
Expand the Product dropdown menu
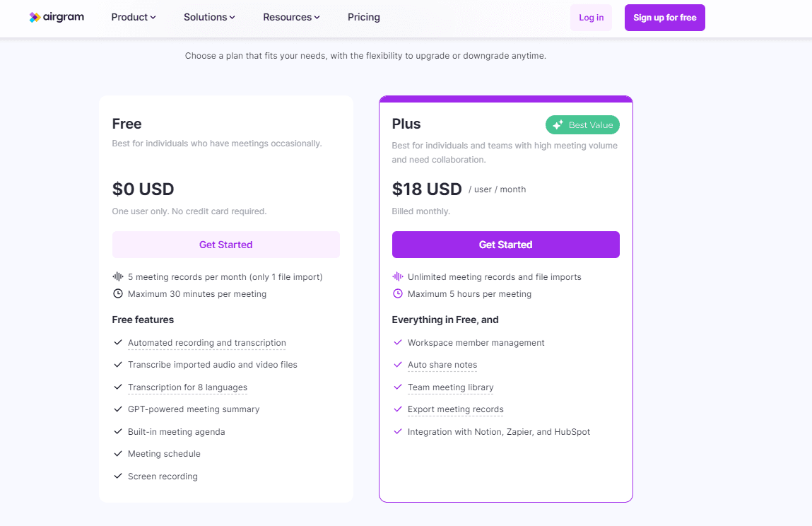pos(133,17)
